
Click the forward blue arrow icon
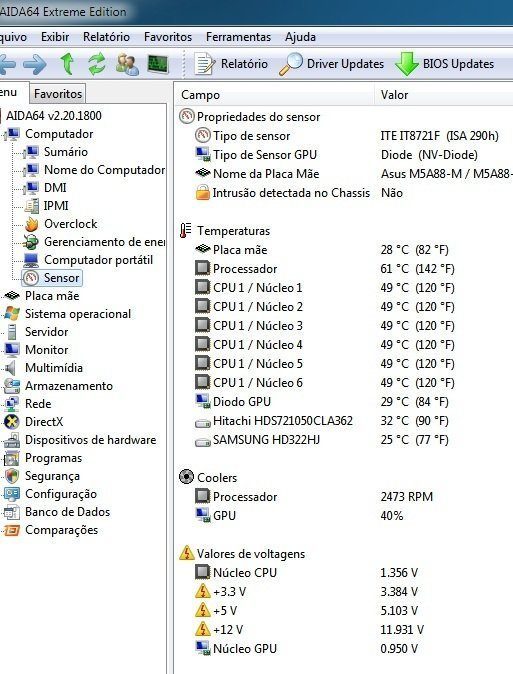click(x=35, y=64)
